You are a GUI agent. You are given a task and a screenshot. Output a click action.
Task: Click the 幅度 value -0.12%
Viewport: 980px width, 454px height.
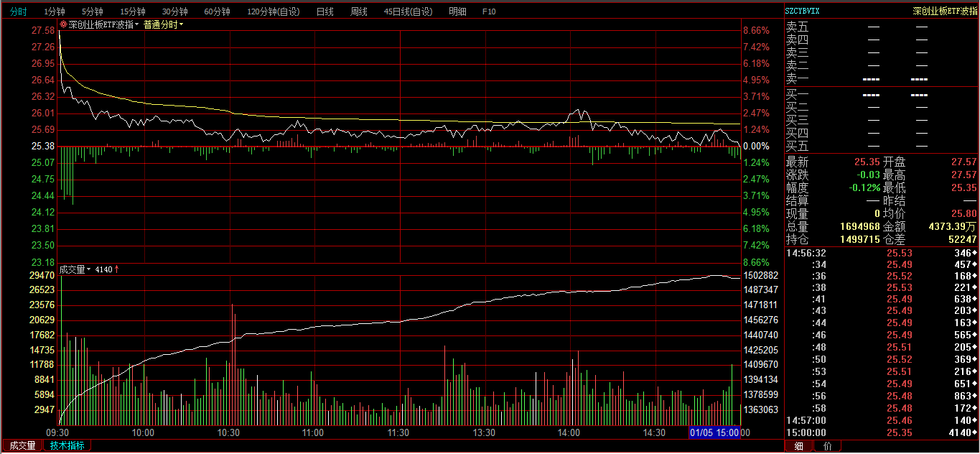tap(865, 188)
